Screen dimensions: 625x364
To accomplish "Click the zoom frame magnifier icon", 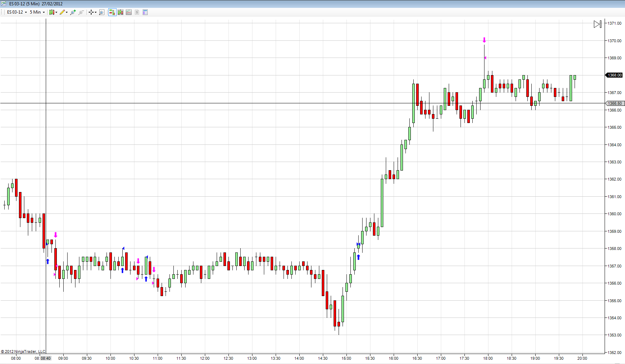I will pyautogui.click(x=102, y=12).
